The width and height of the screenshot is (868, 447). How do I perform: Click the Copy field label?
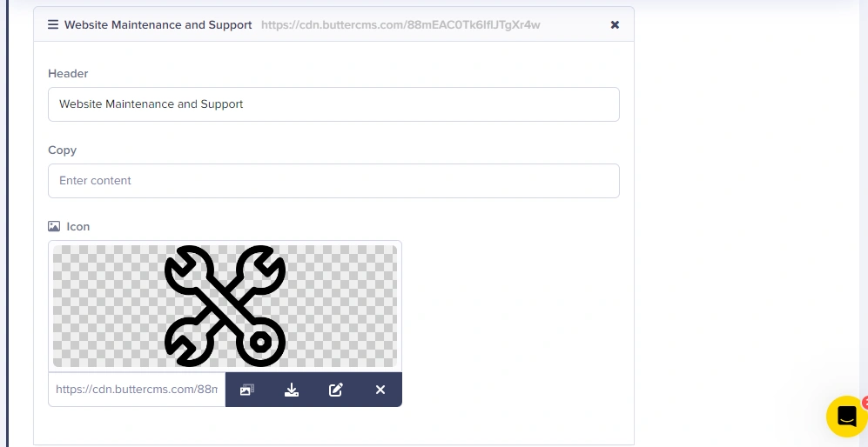tap(62, 150)
